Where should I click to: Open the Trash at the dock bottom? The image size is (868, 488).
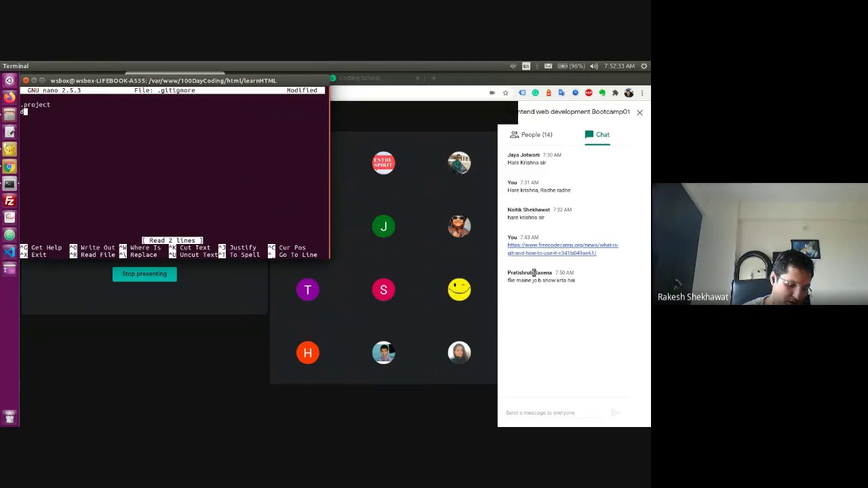(x=9, y=418)
